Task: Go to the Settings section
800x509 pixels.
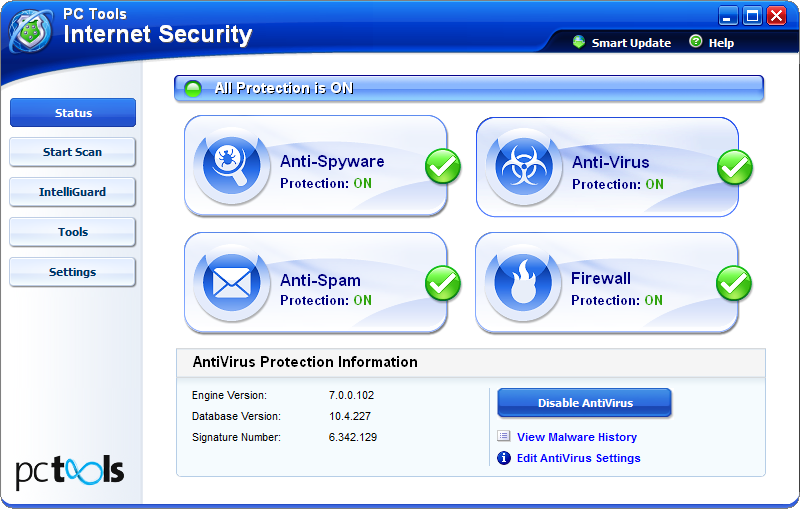Action: pos(72,272)
